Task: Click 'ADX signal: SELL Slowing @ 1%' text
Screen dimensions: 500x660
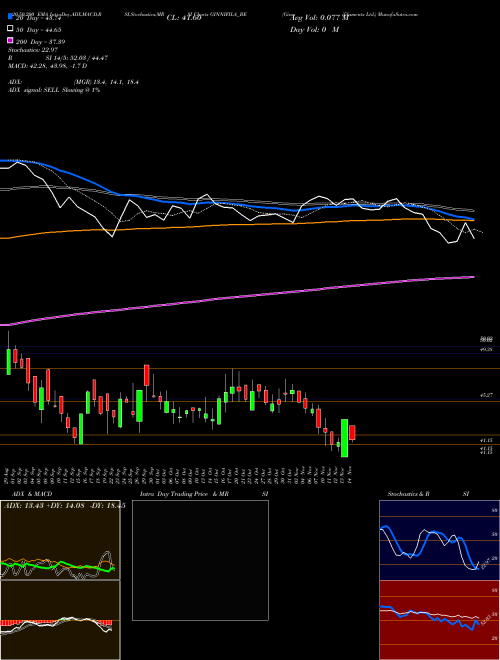Action: click(x=54, y=90)
